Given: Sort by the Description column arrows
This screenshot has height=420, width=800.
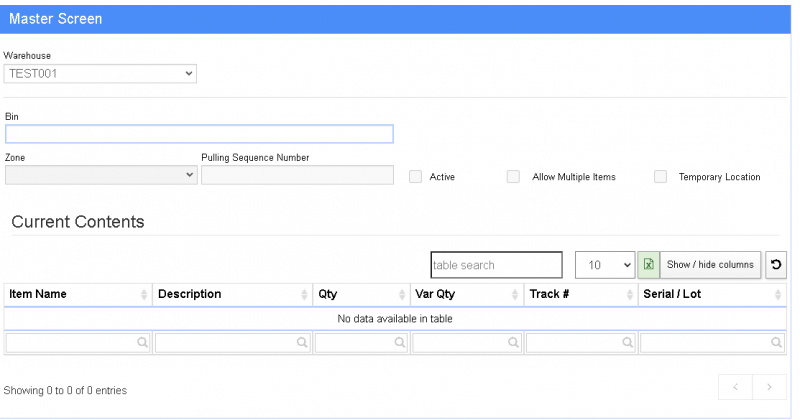Looking at the screenshot, I should [x=304, y=295].
